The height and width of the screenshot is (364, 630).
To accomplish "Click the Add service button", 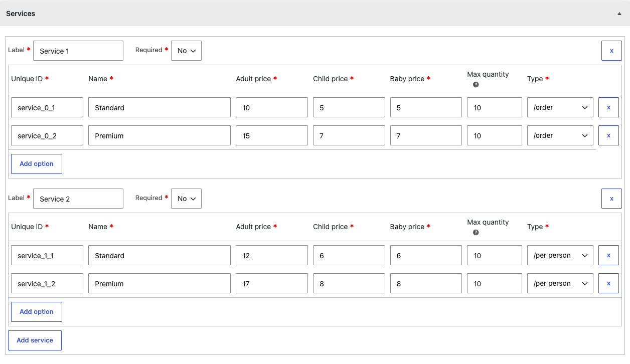I will coord(35,340).
